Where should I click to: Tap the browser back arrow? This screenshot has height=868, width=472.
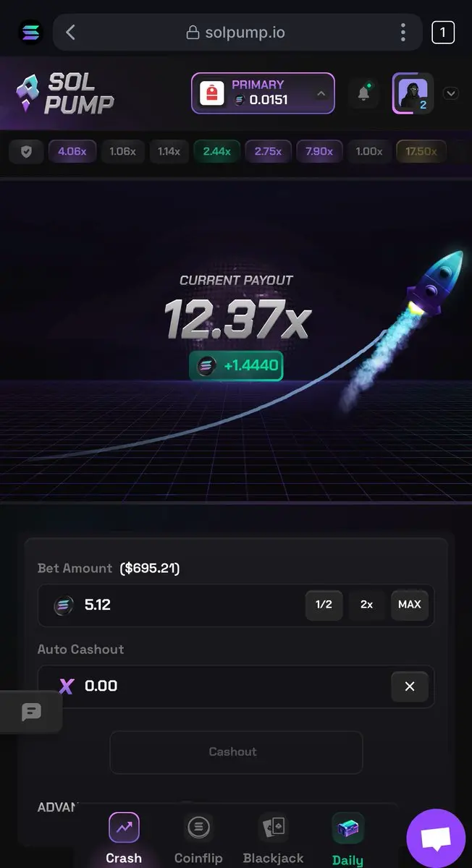point(70,32)
